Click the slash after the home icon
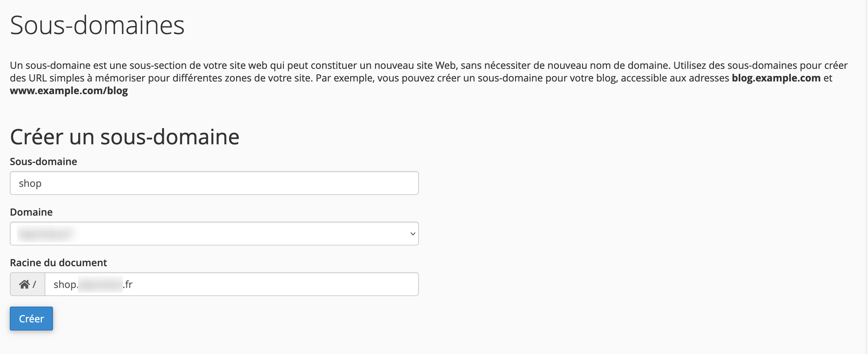This screenshot has height=354, width=868. point(33,284)
